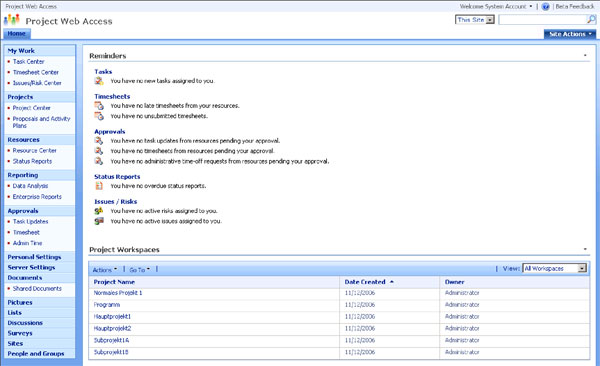Open the Site Actions menu
Viewport: 600px width, 366px height.
tap(570, 34)
